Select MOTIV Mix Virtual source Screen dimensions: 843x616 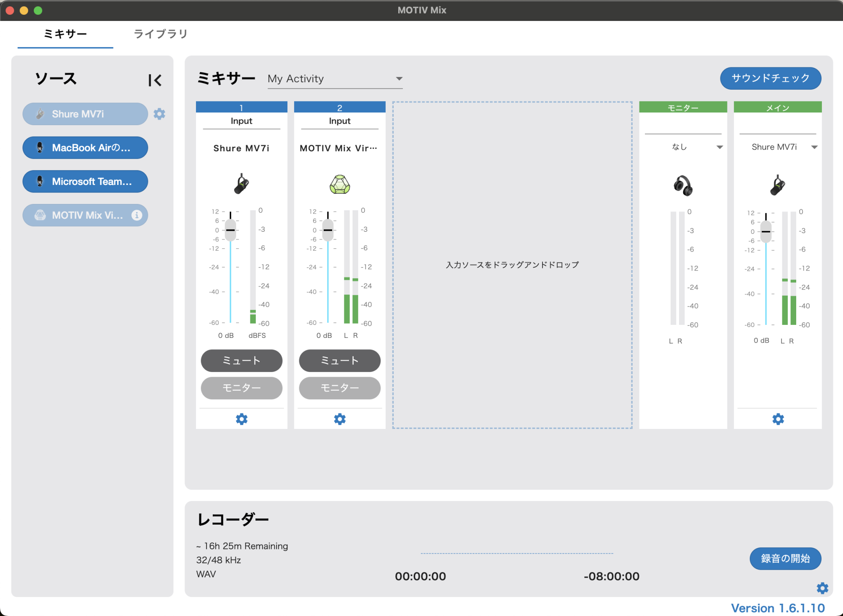tap(85, 215)
